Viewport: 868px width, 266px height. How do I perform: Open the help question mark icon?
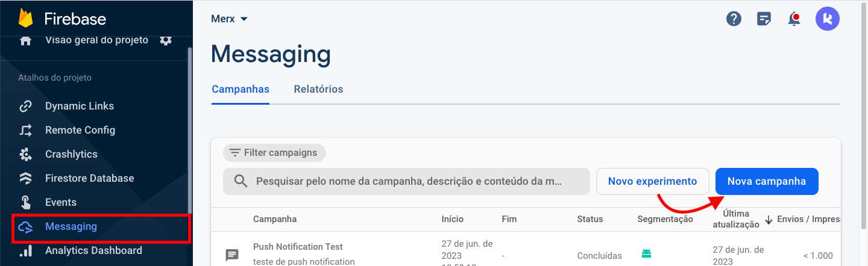[734, 19]
